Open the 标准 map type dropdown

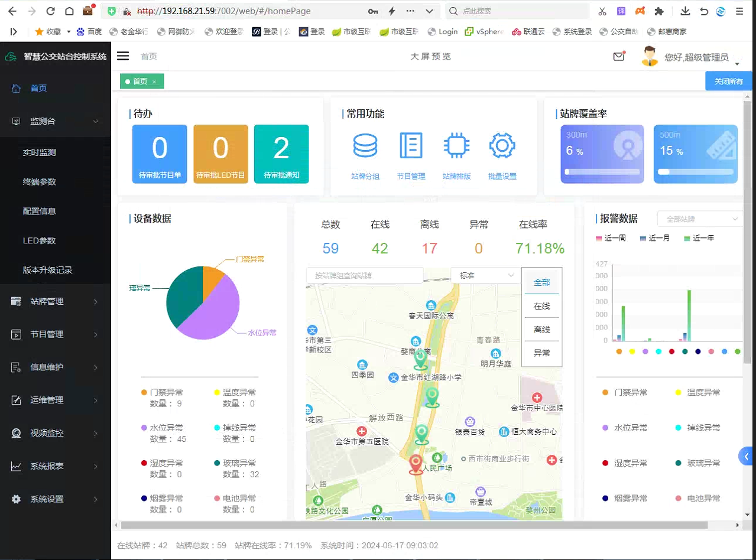[x=484, y=275]
